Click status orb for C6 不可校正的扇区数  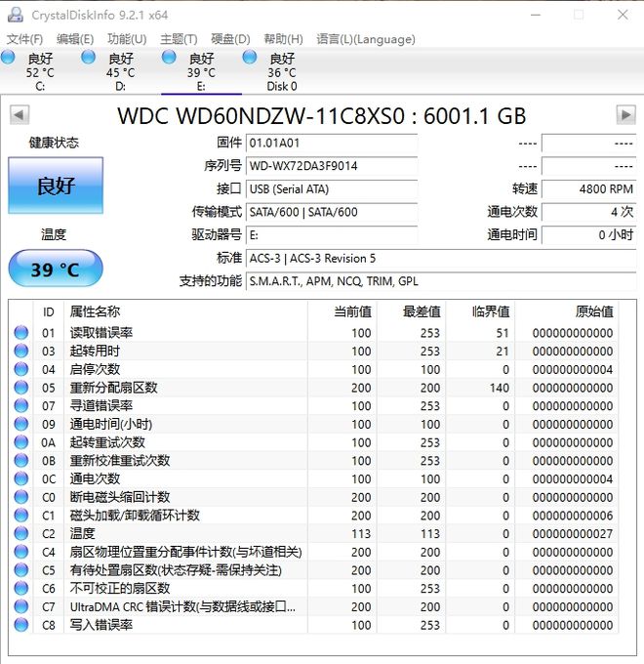21,589
